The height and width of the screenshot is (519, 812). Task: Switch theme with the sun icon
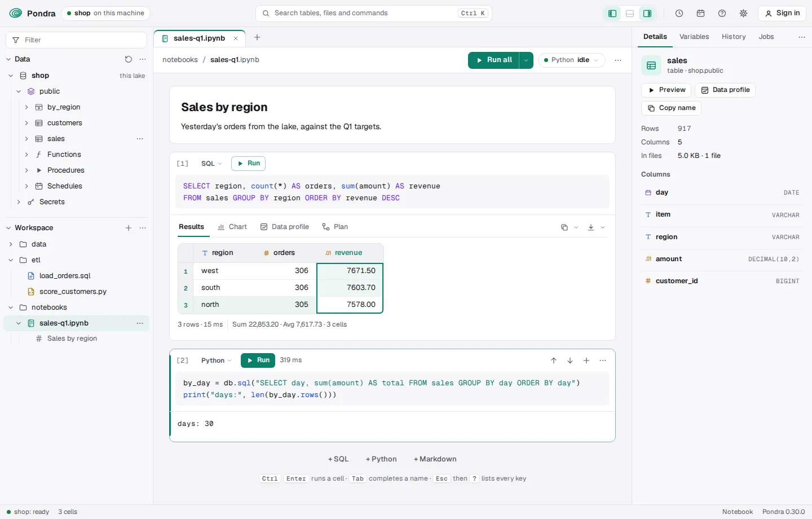point(743,14)
